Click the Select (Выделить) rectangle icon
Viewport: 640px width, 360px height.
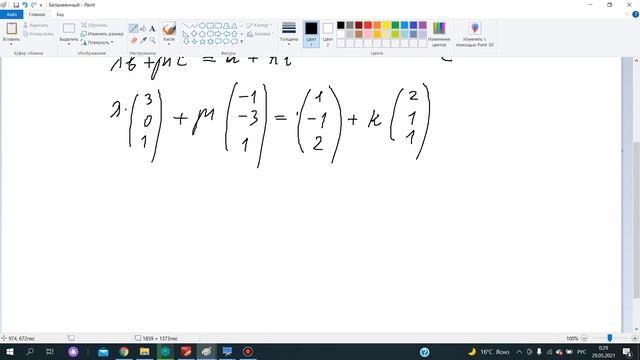tap(69, 28)
